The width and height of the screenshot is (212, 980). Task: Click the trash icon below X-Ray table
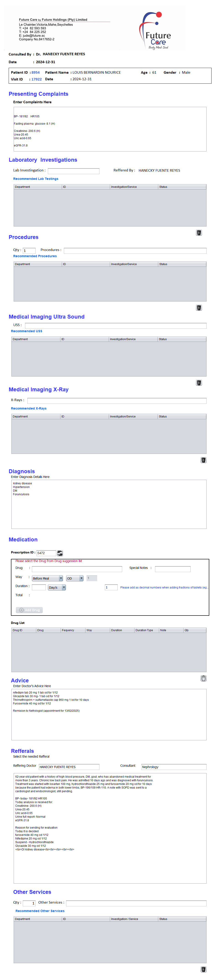click(x=203, y=460)
